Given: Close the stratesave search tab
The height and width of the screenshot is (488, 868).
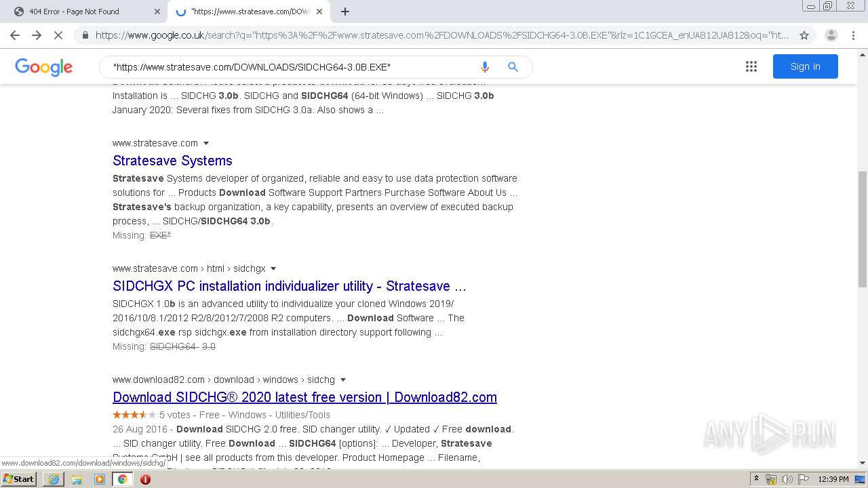Looking at the screenshot, I should 319,12.
